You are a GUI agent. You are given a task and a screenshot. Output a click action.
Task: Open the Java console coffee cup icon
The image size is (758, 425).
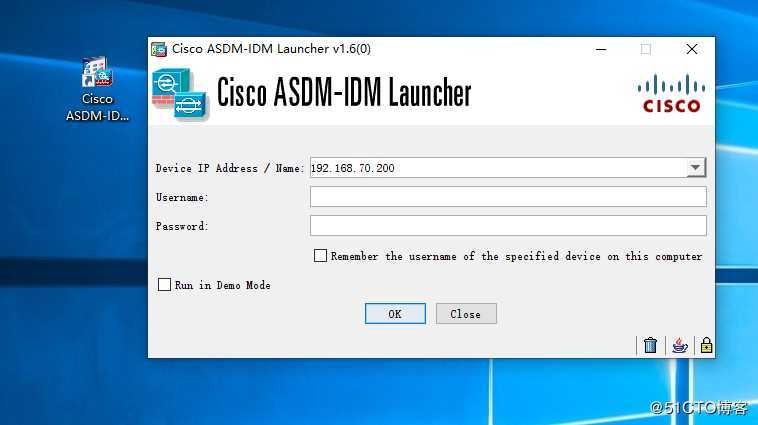pos(680,345)
